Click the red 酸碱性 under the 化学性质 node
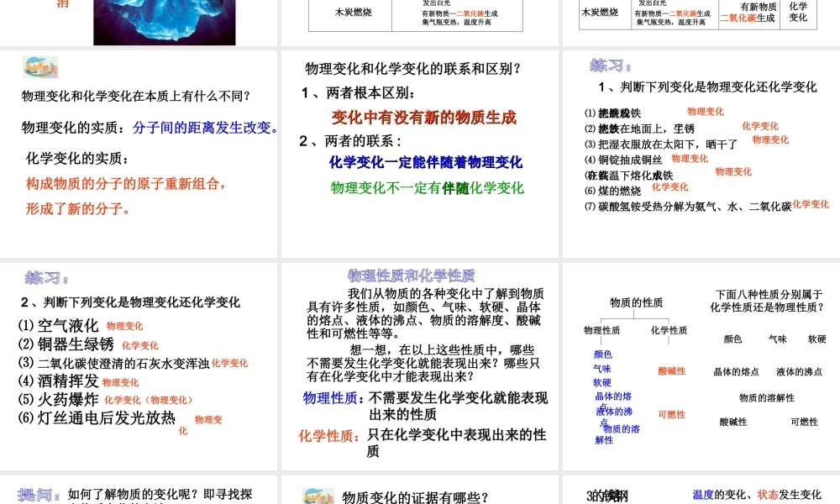This screenshot has width=840, height=504. coord(672,371)
